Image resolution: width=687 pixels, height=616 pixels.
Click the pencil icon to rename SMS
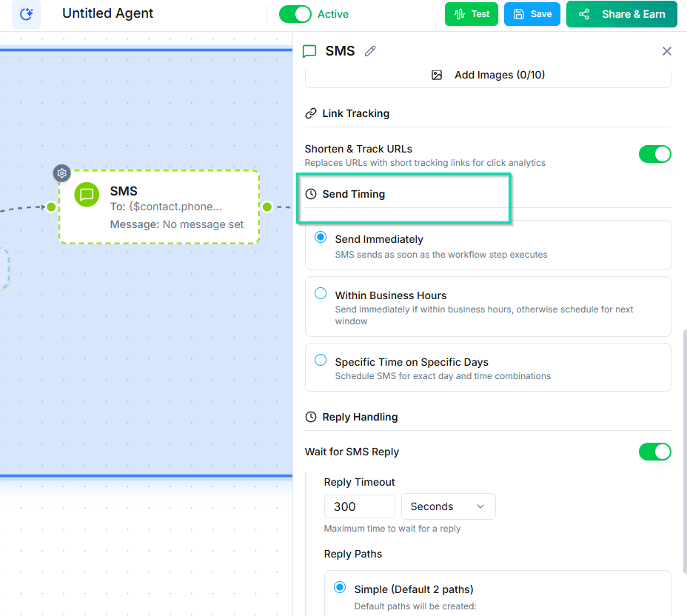pyautogui.click(x=370, y=51)
